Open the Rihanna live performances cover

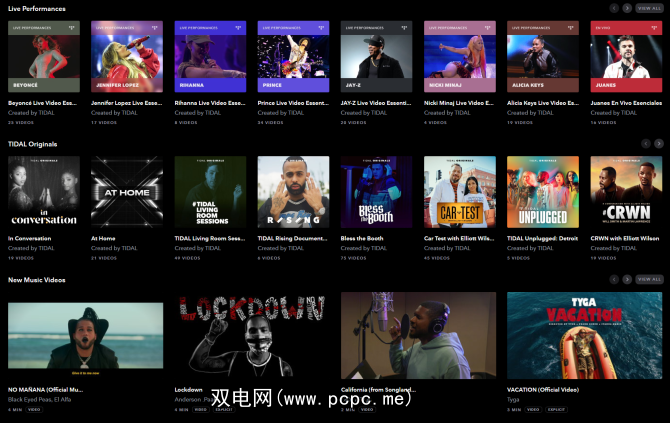point(210,56)
